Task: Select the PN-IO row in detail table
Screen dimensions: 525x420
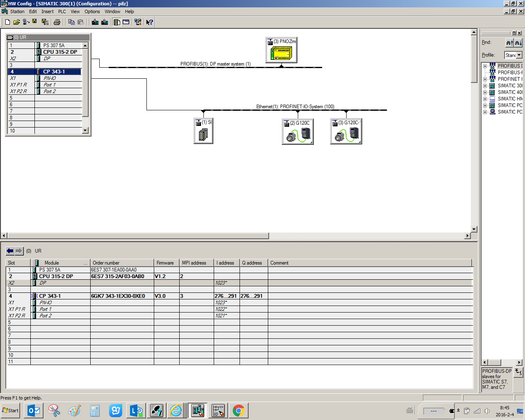Action: (x=240, y=303)
